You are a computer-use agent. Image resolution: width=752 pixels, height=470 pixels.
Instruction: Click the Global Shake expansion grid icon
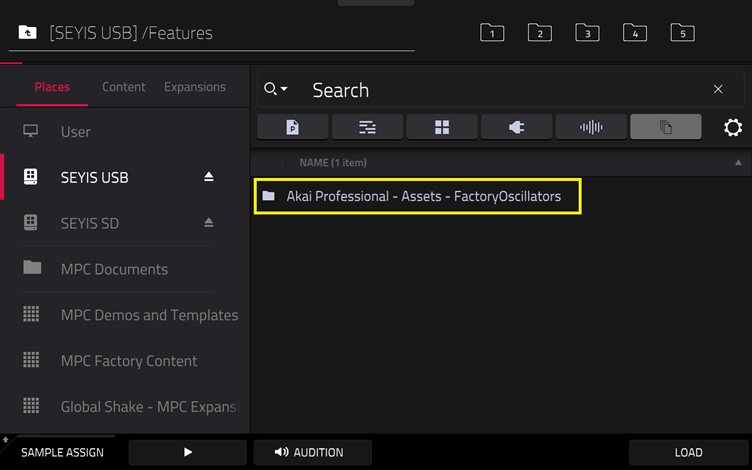(31, 406)
